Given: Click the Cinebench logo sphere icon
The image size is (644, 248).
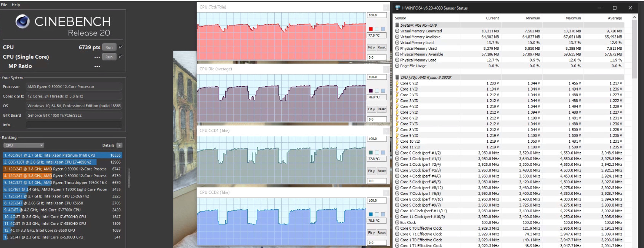Looking at the screenshot, I should click(22, 21).
